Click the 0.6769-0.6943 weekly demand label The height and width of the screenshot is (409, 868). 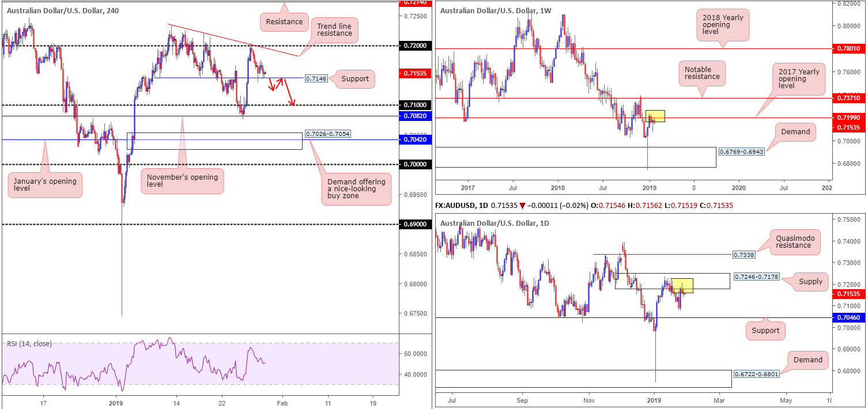(742, 153)
